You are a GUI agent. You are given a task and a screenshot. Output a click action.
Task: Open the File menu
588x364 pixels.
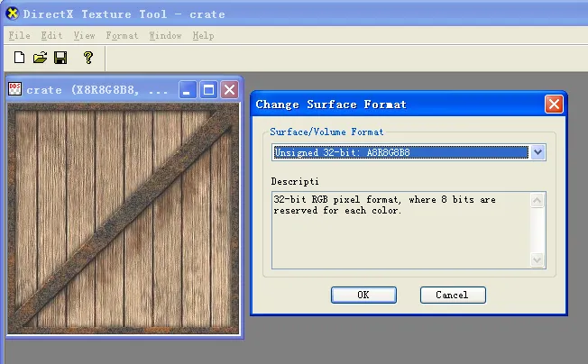[x=19, y=35]
